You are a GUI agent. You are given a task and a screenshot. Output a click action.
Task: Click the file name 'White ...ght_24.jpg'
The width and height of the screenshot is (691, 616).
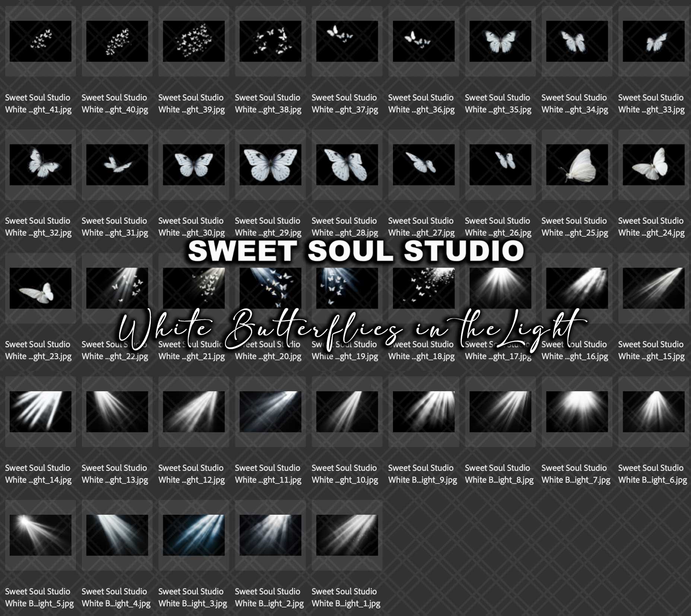652,233
